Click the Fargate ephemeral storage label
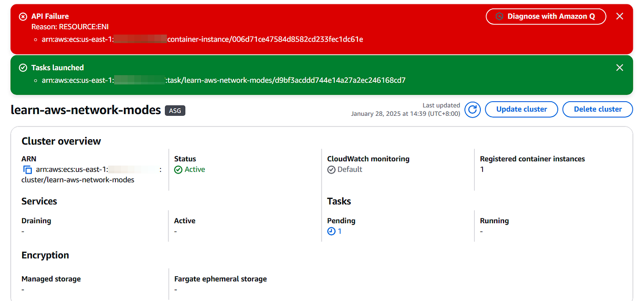644x301 pixels. click(220, 279)
